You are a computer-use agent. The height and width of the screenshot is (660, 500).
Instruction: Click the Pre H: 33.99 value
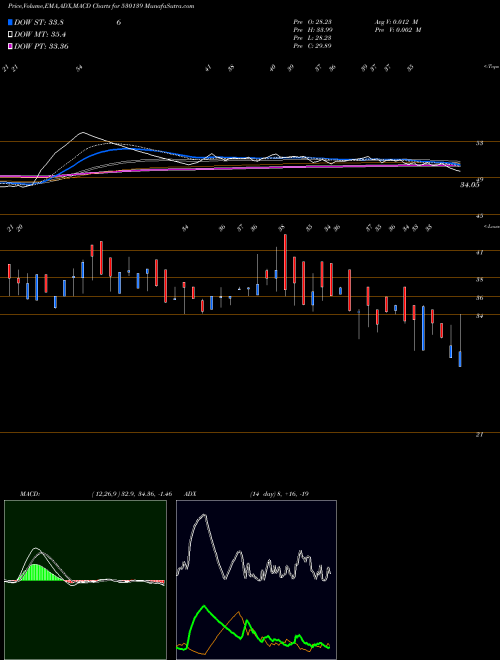click(312, 30)
